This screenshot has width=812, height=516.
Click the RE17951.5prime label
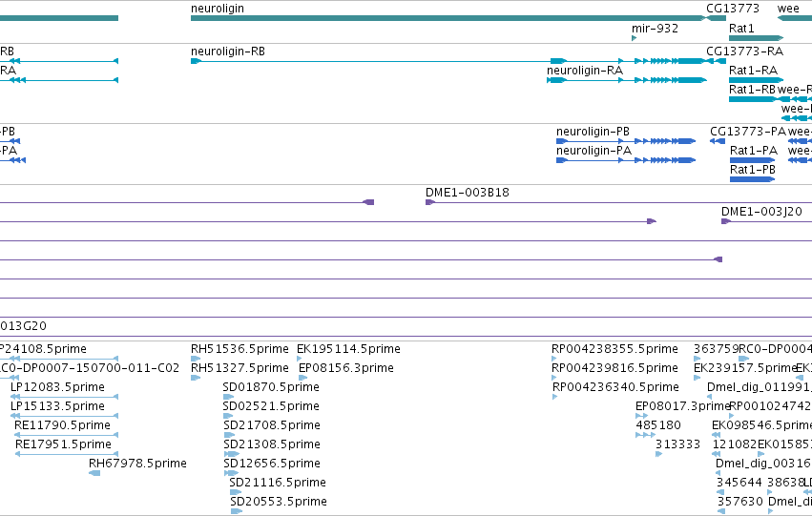63,444
